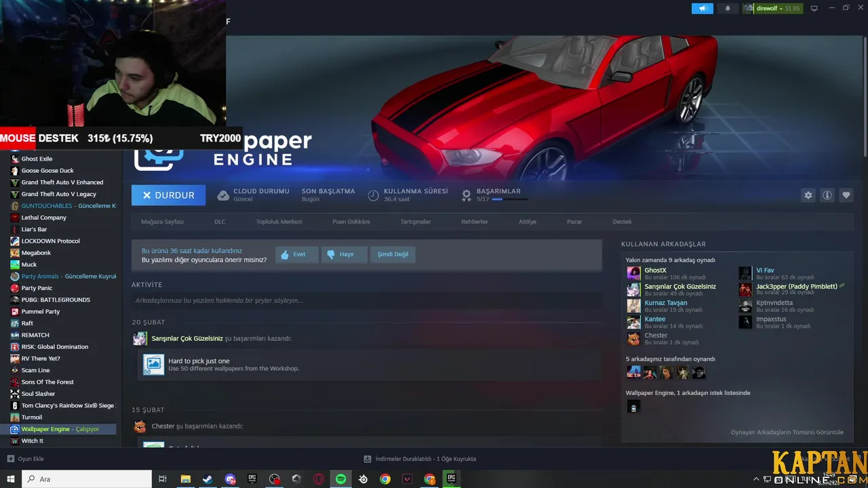Open Spotify from the taskbar
This screenshot has width=868, height=488.
341,479
